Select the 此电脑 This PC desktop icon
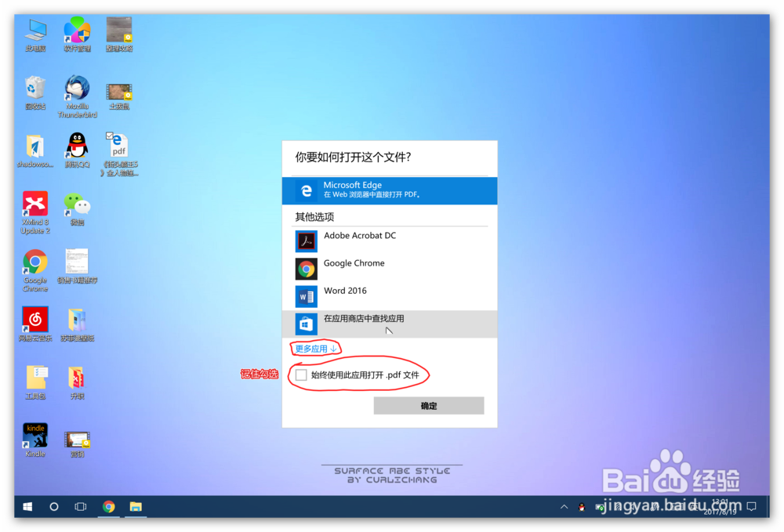 coord(35,35)
